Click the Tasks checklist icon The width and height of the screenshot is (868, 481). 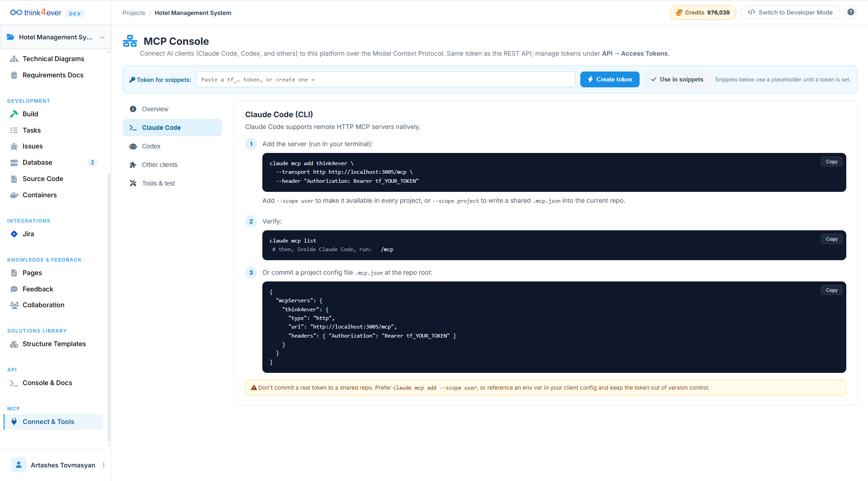pyautogui.click(x=14, y=130)
